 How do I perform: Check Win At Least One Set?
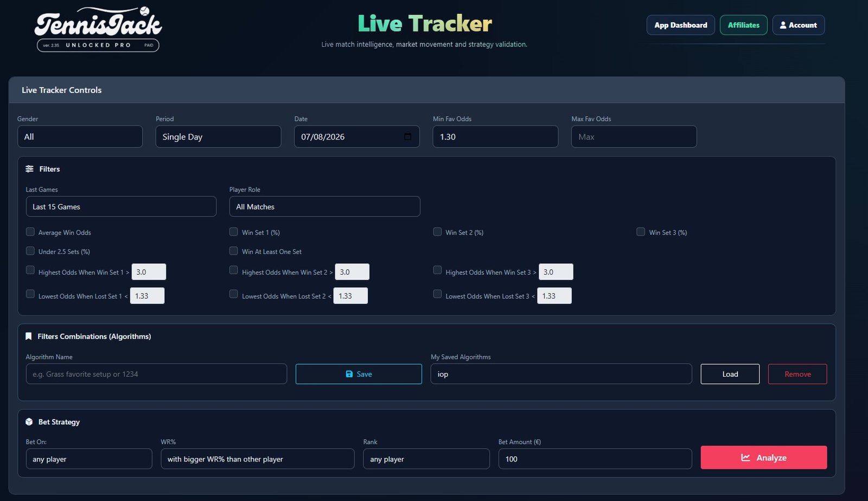click(x=234, y=251)
